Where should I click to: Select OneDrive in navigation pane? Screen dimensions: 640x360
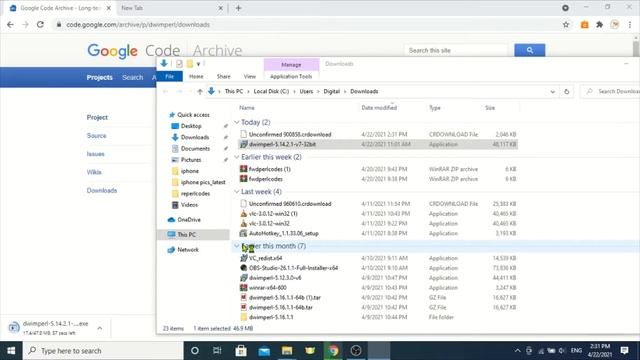(189, 220)
